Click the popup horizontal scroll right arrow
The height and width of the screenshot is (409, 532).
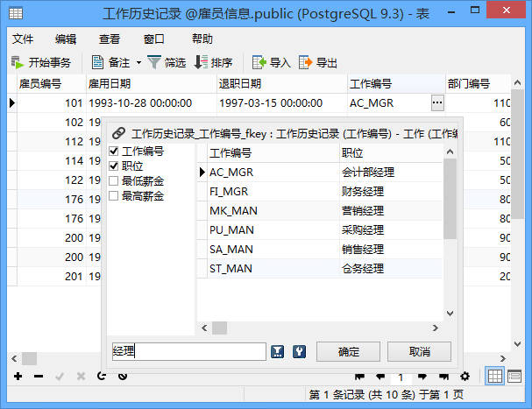436,328
